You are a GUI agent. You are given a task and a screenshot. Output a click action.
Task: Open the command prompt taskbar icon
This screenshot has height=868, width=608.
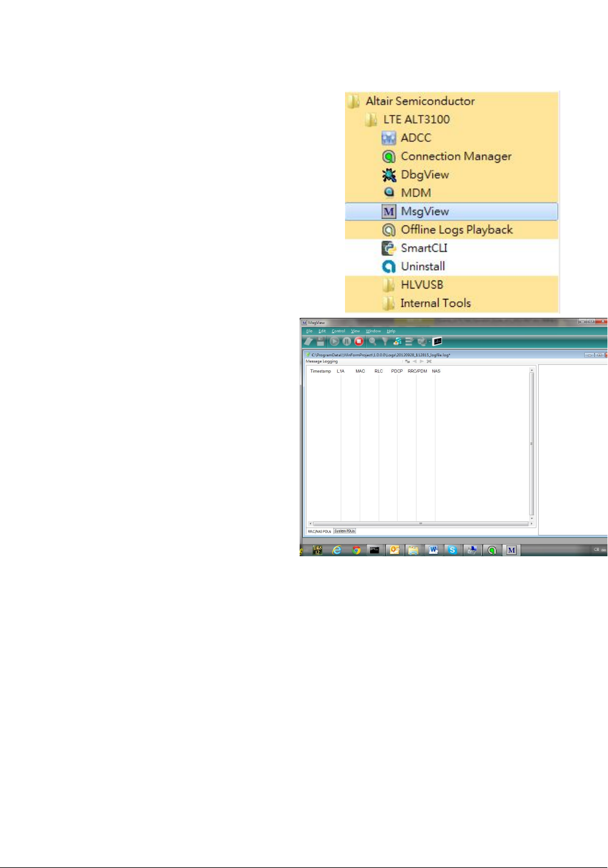click(375, 550)
